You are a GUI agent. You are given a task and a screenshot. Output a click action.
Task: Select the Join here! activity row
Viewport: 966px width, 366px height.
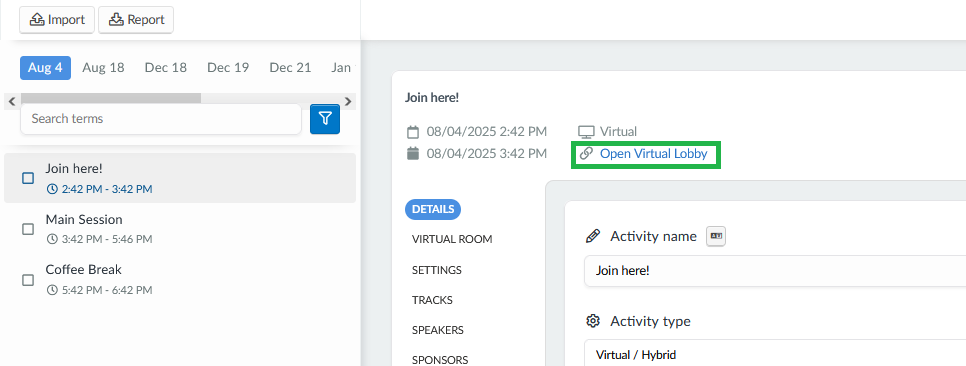tap(180, 178)
